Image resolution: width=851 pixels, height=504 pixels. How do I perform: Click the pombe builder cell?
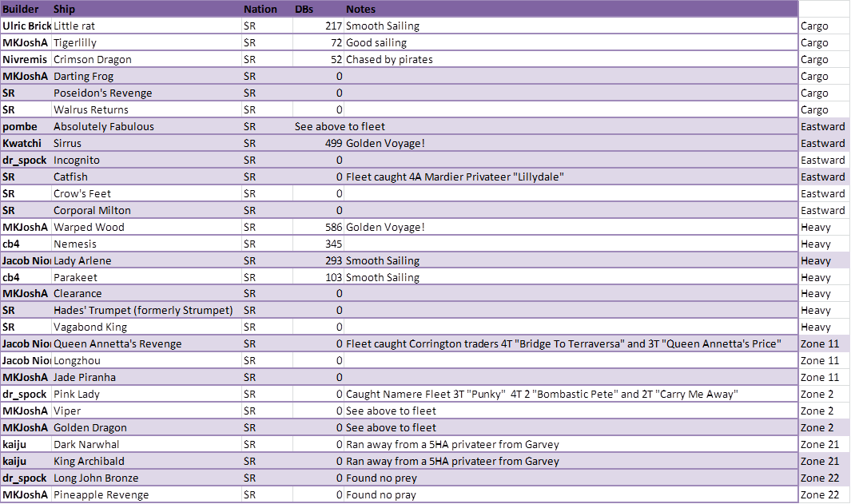pyautogui.click(x=20, y=126)
